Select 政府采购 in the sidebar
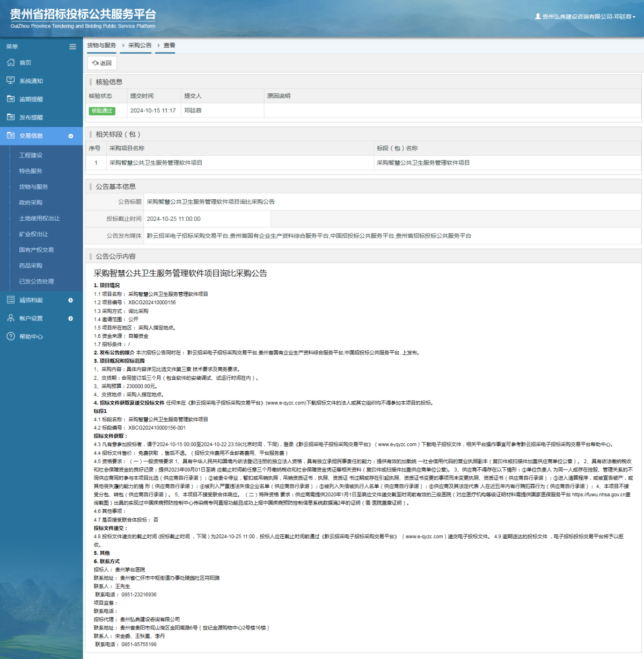The width and height of the screenshot is (644, 659). (31, 202)
